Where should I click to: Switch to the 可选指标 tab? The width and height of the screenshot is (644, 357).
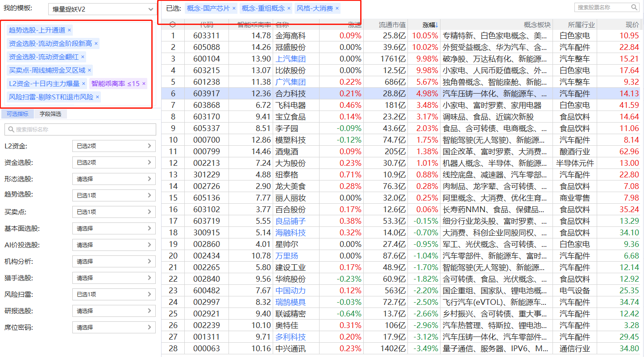click(17, 114)
